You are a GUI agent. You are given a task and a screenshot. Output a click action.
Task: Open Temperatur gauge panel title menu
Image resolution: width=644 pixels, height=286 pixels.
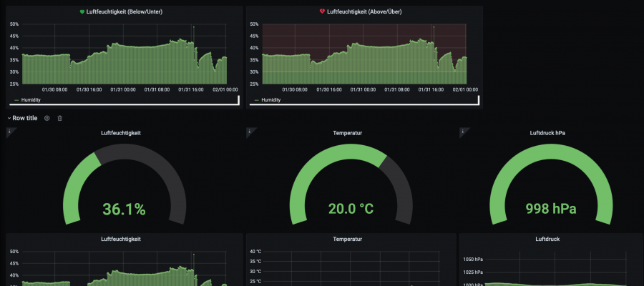tap(348, 133)
